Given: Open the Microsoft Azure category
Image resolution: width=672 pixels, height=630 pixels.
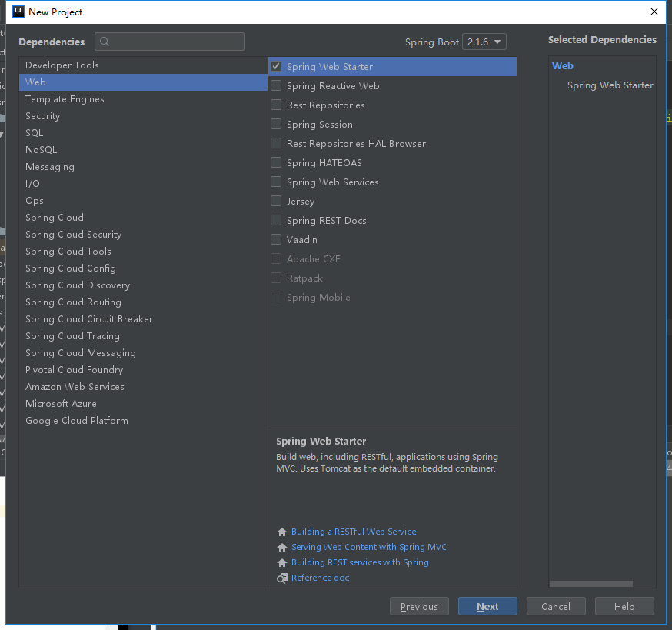Looking at the screenshot, I should coord(143,404).
